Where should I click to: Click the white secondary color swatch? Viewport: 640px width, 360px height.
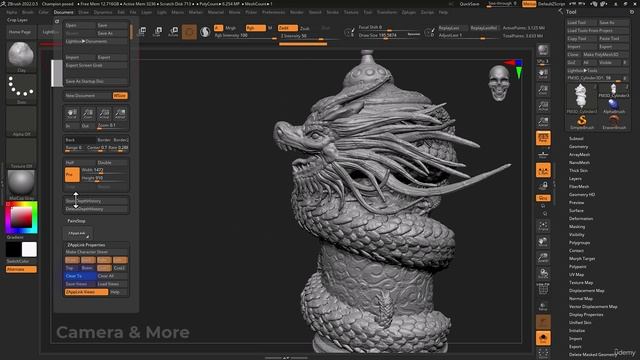[29, 249]
